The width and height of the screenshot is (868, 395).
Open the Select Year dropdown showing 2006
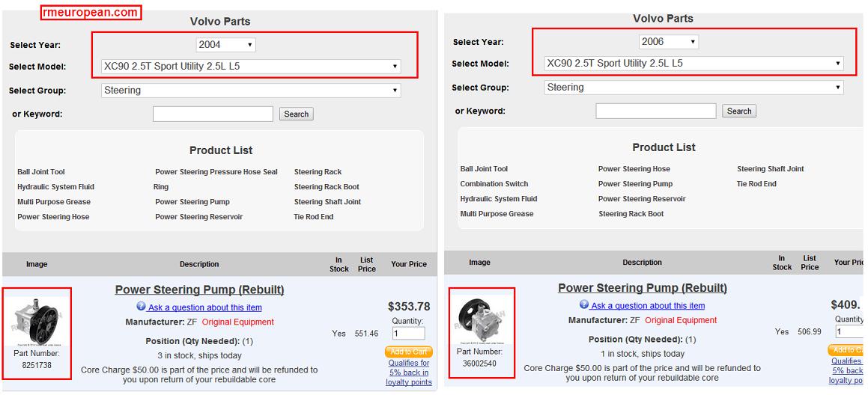pos(669,42)
